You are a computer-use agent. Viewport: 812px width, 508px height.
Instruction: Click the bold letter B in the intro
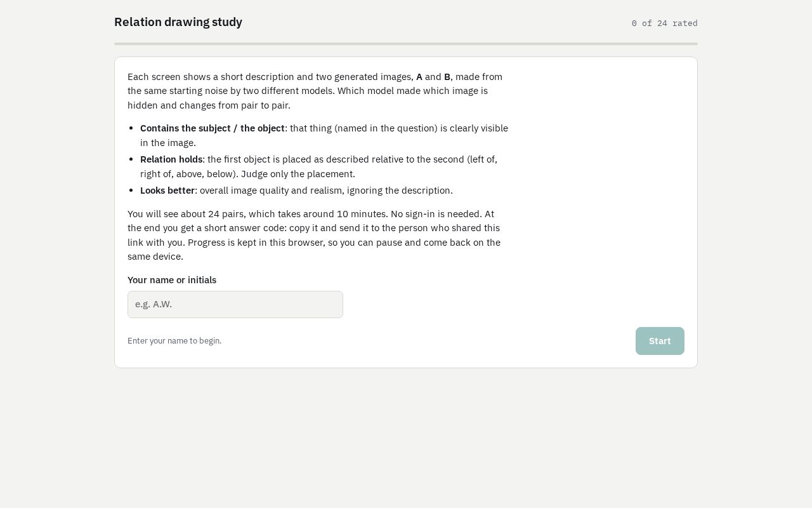click(x=447, y=77)
